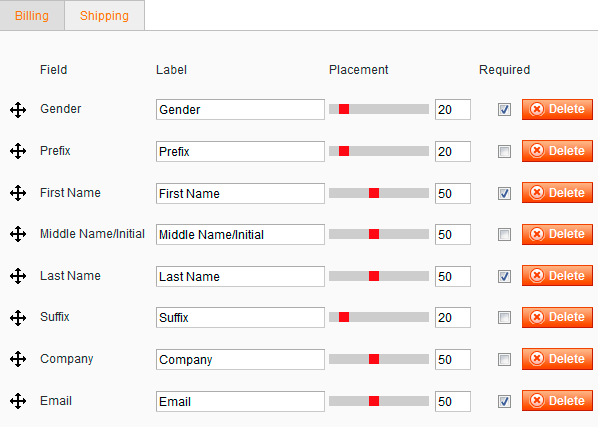Tick the Company required checkbox
Screen dimensions: 598x427
click(504, 360)
